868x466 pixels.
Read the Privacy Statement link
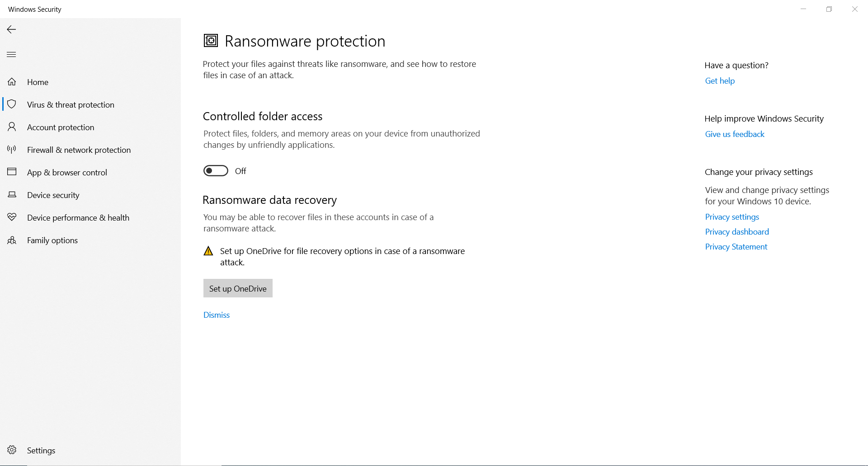coord(736,247)
